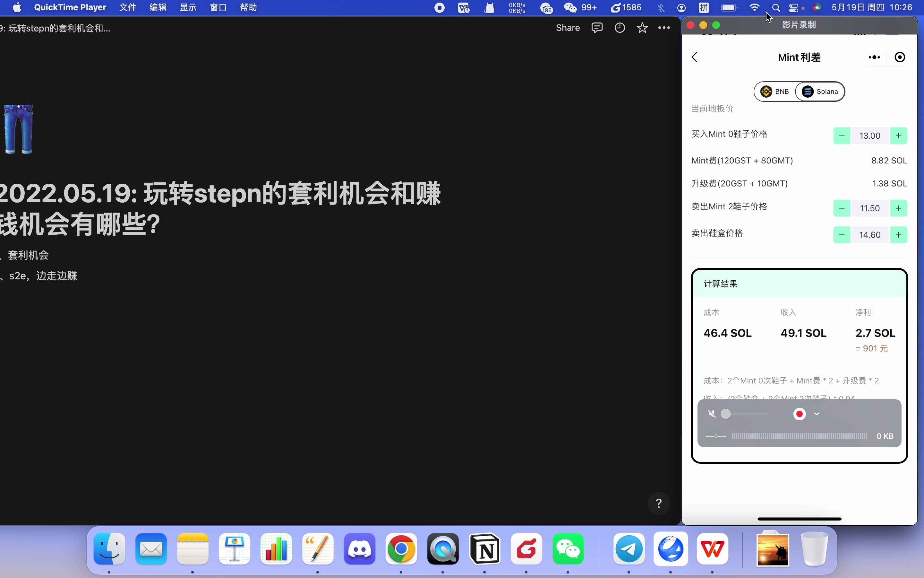
Task: Adjust the recording volume slider
Action: (x=745, y=414)
